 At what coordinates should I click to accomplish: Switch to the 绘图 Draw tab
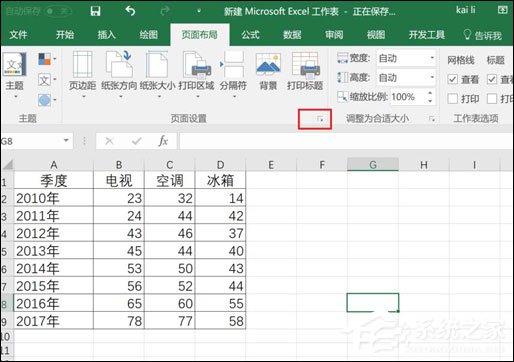[x=148, y=35]
